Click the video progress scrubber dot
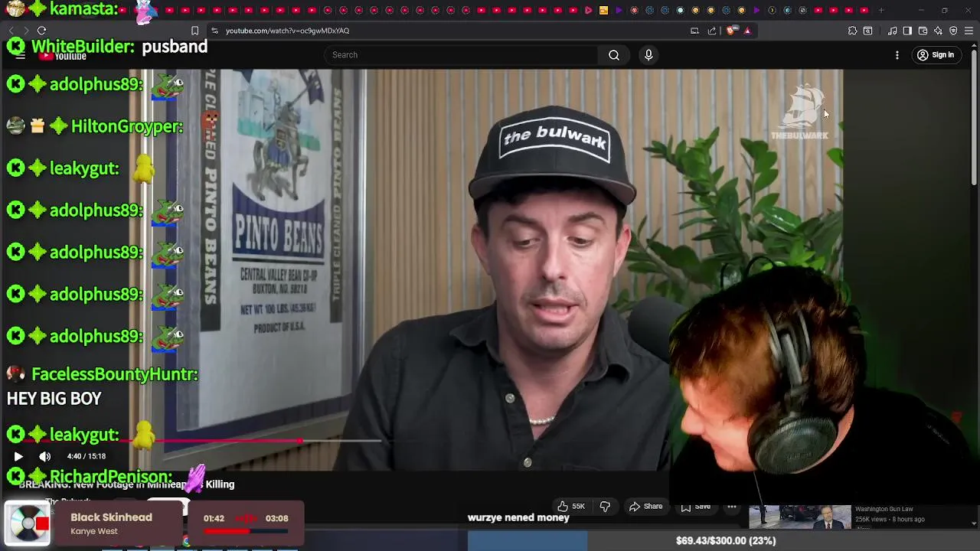 click(300, 441)
